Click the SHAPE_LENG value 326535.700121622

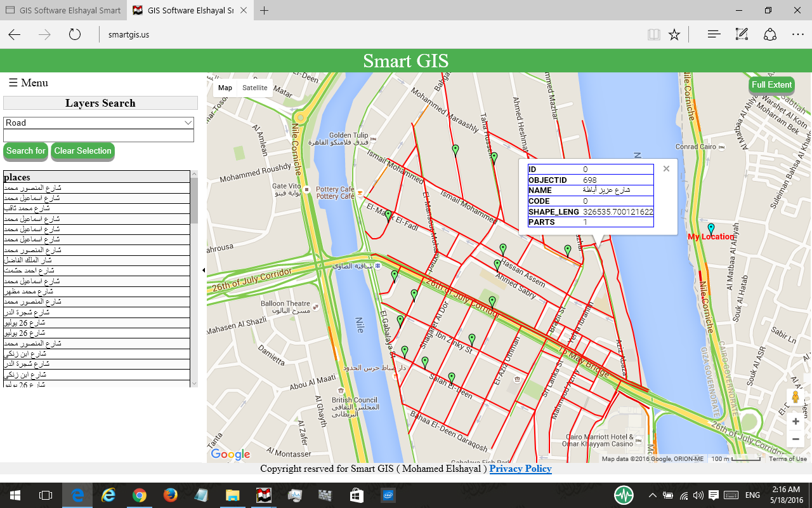618,211
